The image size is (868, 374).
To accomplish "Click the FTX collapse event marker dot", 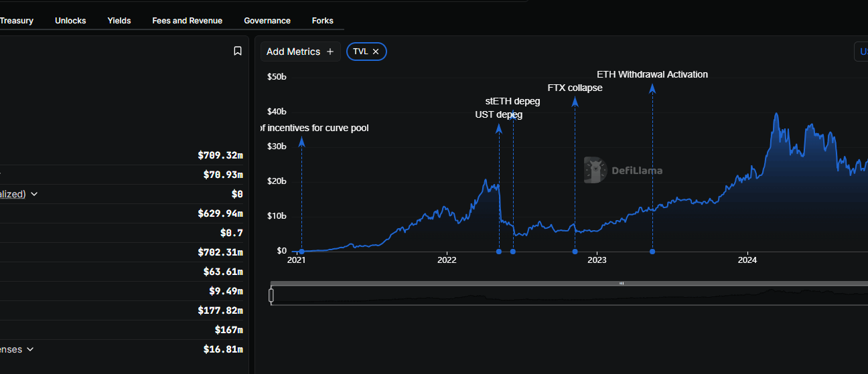I will coord(575,252).
